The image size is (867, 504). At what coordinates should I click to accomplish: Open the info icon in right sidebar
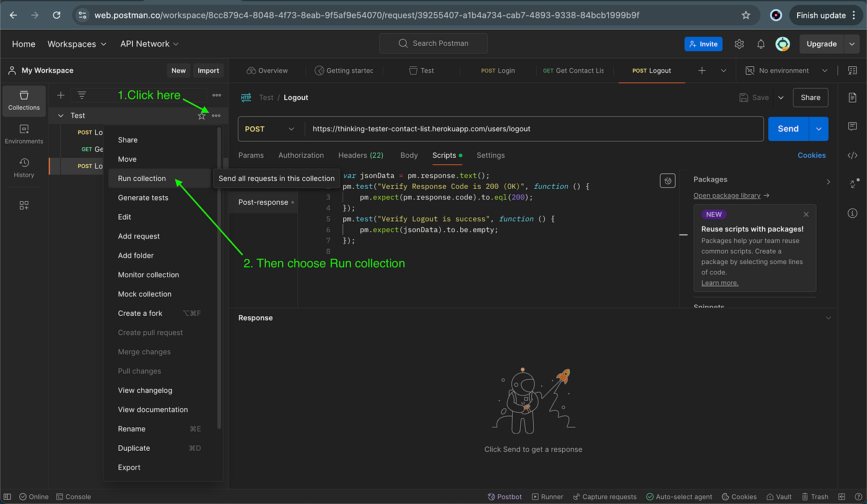(852, 214)
